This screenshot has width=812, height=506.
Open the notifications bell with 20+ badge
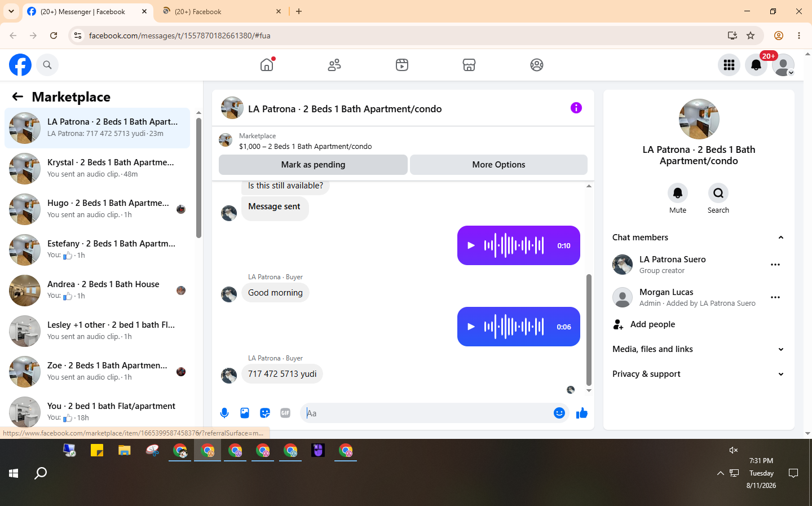pyautogui.click(x=756, y=65)
